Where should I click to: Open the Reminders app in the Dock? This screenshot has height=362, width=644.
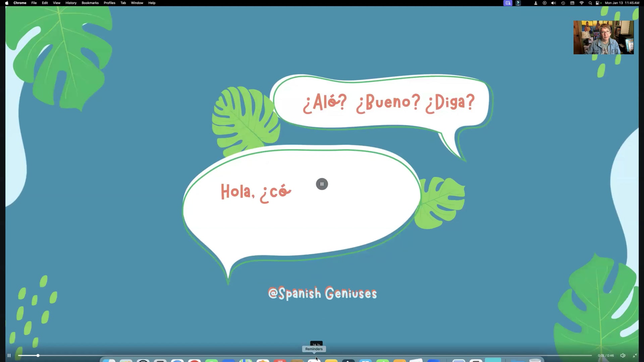tap(314, 360)
